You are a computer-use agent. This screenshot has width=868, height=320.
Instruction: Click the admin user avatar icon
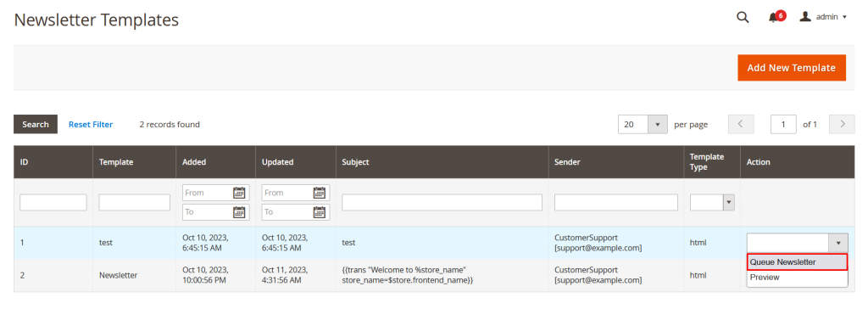point(805,17)
